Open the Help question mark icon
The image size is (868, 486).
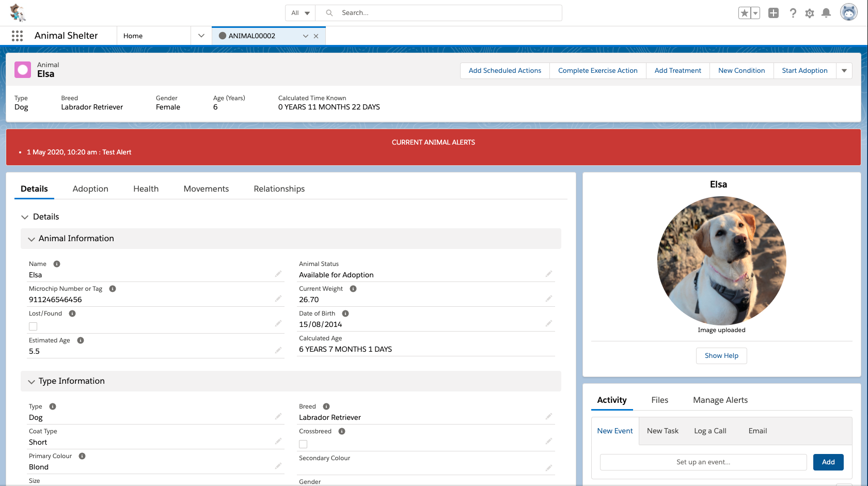[793, 13]
